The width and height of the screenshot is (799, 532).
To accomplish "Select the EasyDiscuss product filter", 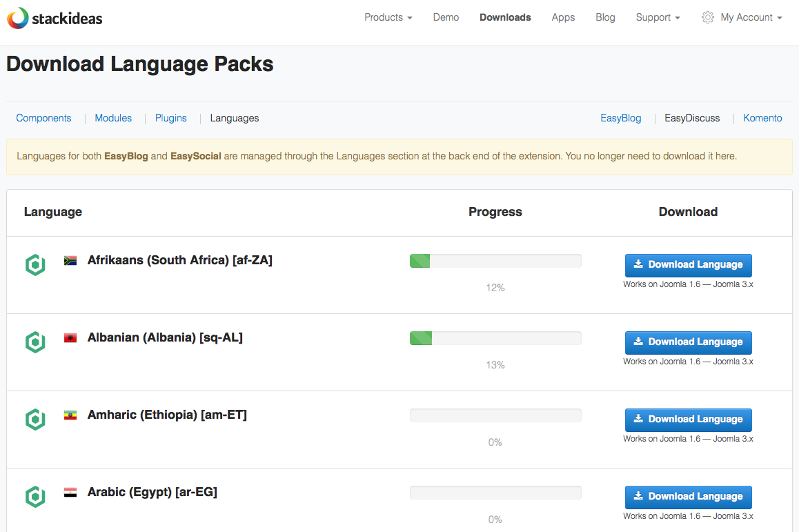I will (692, 118).
